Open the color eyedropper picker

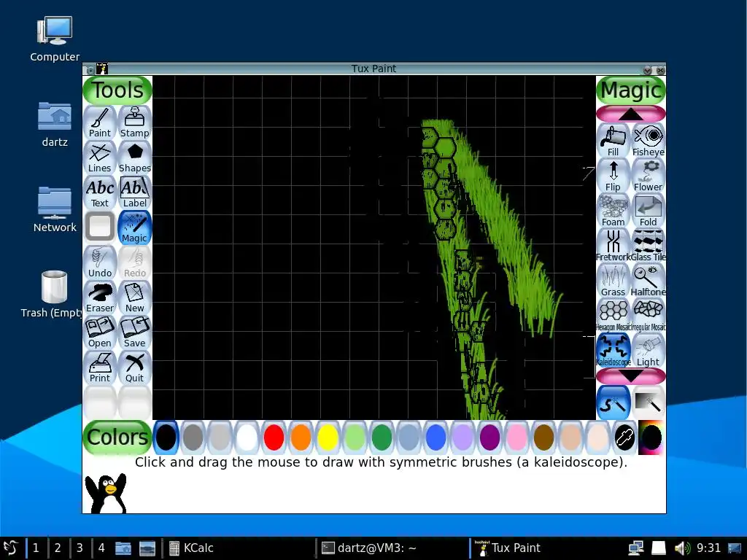point(624,437)
